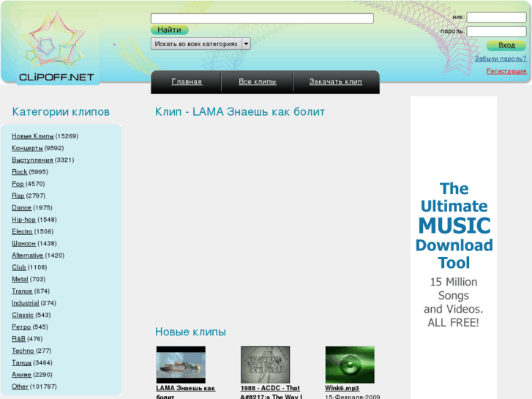Open the 'Новые Клипы' category
This screenshot has width=532, height=399.
(33, 136)
